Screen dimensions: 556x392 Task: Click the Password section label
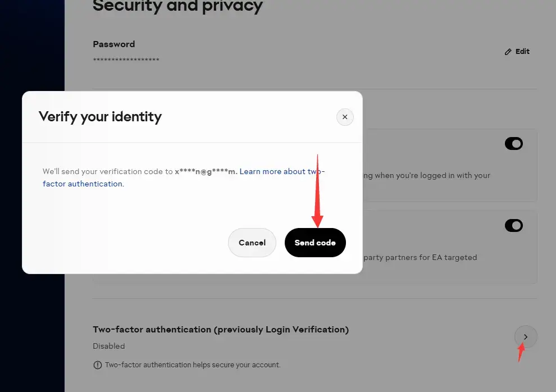pos(114,44)
